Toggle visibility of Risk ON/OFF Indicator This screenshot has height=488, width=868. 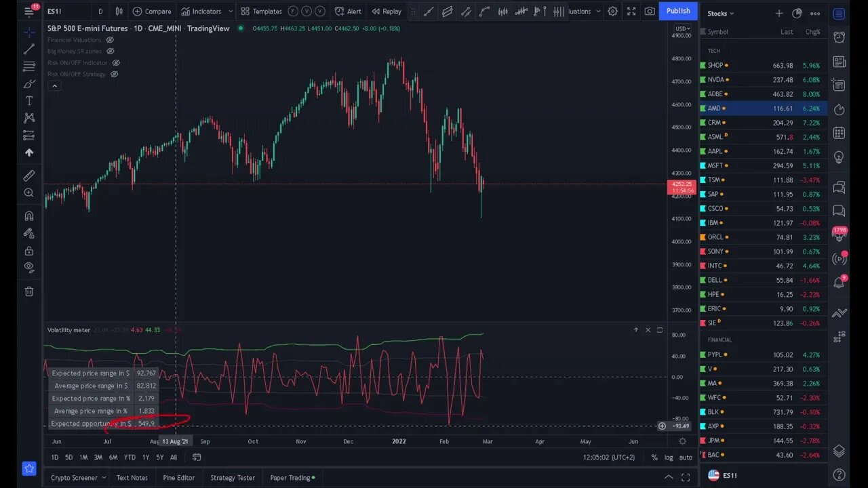coord(116,62)
